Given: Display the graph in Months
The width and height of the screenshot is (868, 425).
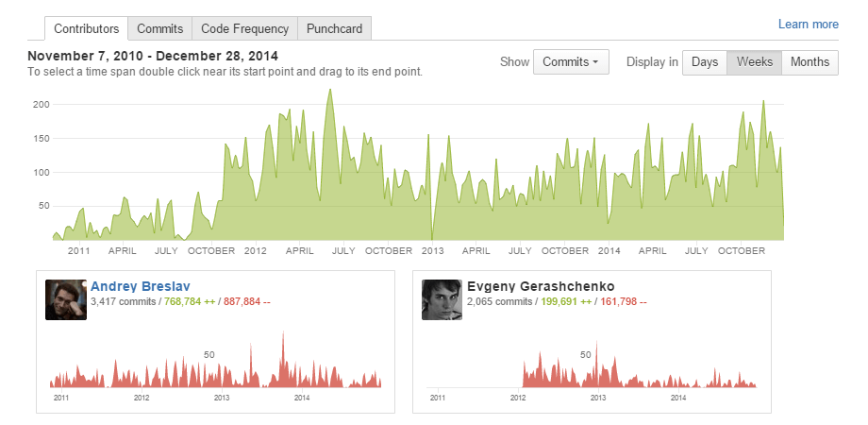Looking at the screenshot, I should click(810, 62).
